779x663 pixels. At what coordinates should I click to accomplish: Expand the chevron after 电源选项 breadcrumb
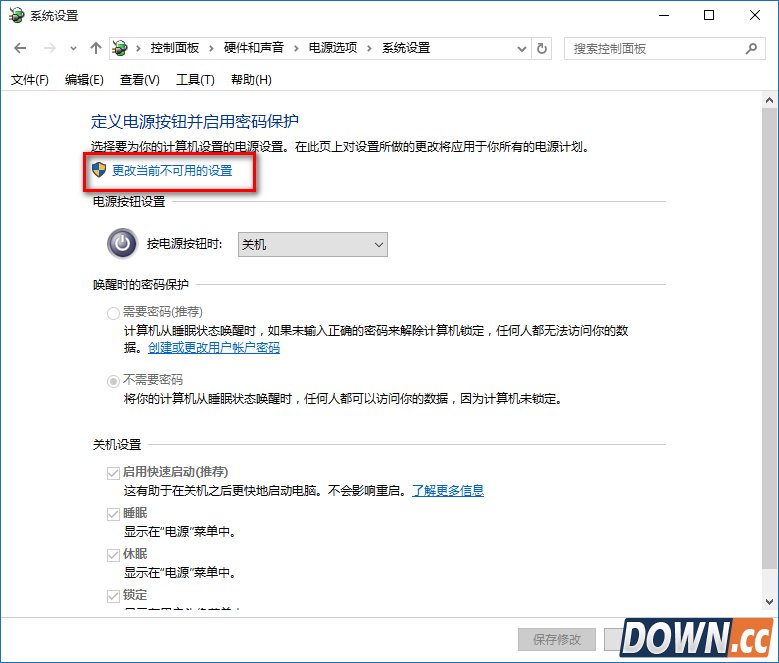coord(369,49)
